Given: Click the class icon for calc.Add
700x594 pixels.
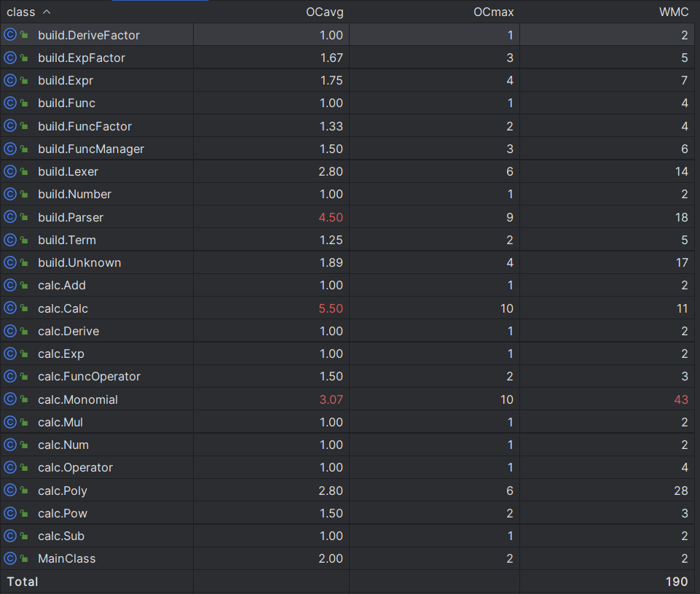Looking at the screenshot, I should coord(9,285).
